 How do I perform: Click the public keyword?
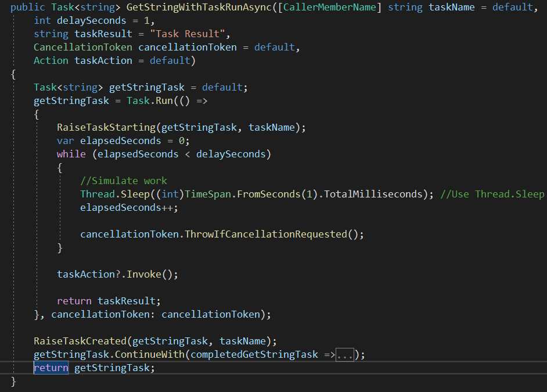(27, 8)
